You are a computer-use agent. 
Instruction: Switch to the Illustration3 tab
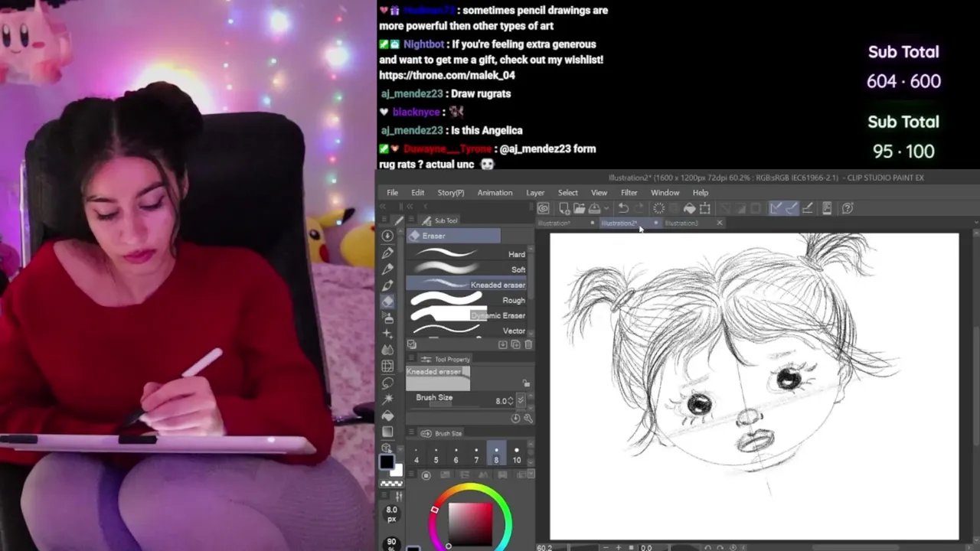(x=681, y=223)
